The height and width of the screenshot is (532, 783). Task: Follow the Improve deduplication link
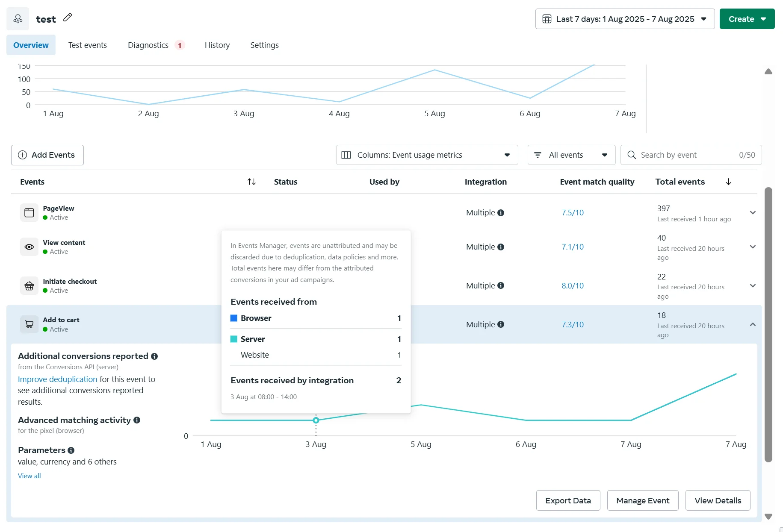click(x=58, y=379)
